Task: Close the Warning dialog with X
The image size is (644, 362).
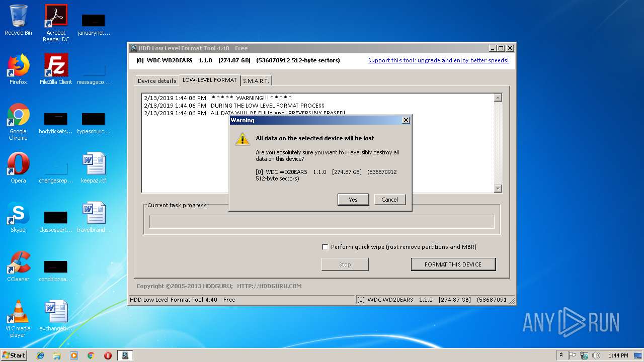Action: pos(406,120)
